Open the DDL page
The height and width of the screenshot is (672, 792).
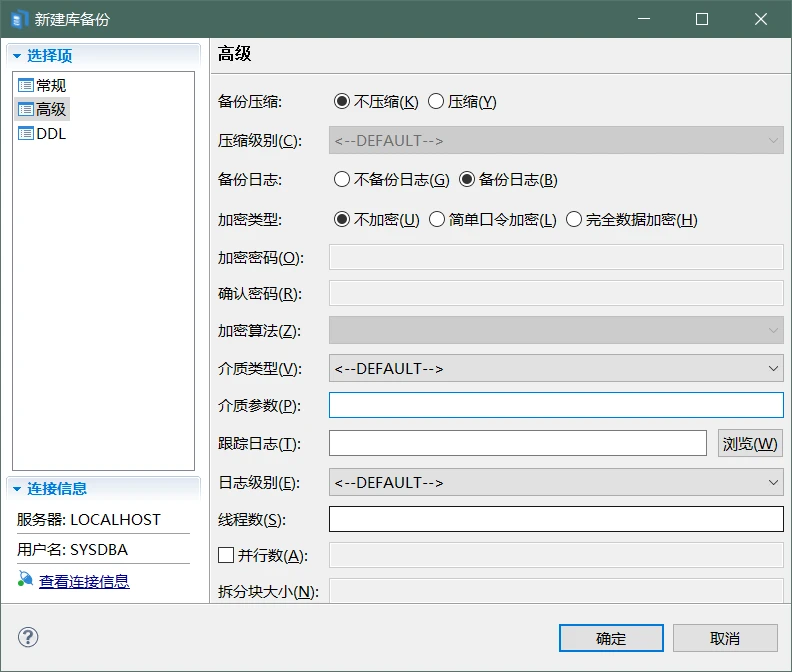(51, 133)
